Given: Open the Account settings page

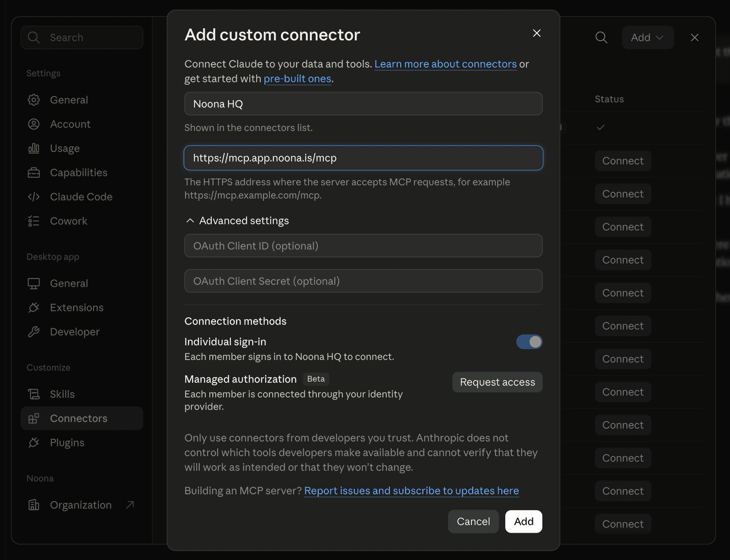Looking at the screenshot, I should tap(82, 124).
